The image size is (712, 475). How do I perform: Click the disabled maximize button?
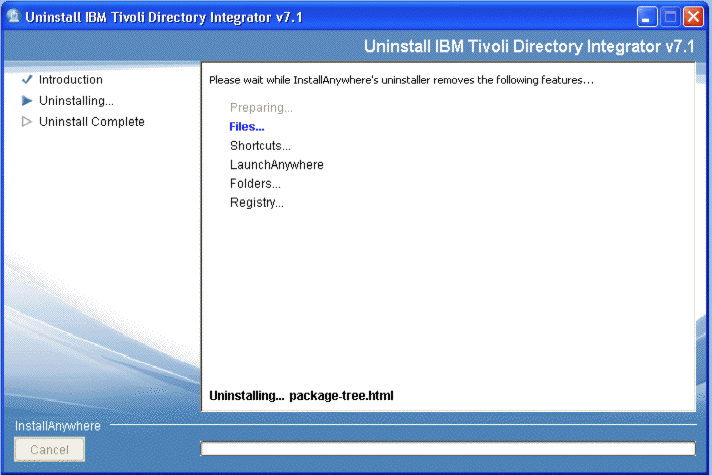point(670,17)
